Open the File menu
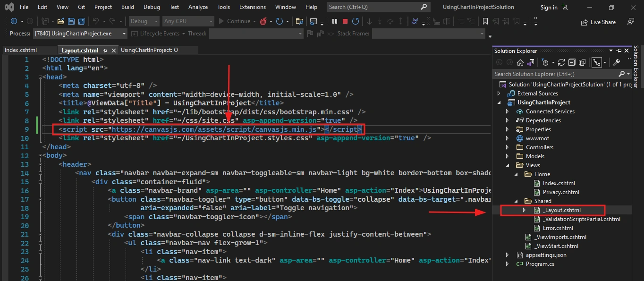This screenshot has height=281, width=644. (x=24, y=7)
